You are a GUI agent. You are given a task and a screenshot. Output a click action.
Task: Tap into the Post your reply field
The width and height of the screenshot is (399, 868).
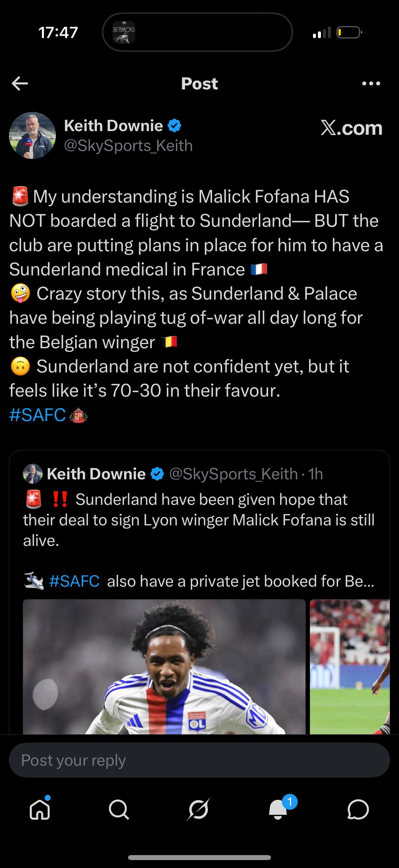click(x=199, y=760)
